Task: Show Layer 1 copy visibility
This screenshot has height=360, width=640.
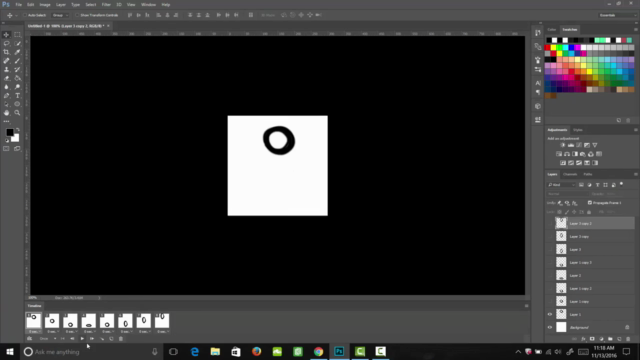Action: click(550, 301)
